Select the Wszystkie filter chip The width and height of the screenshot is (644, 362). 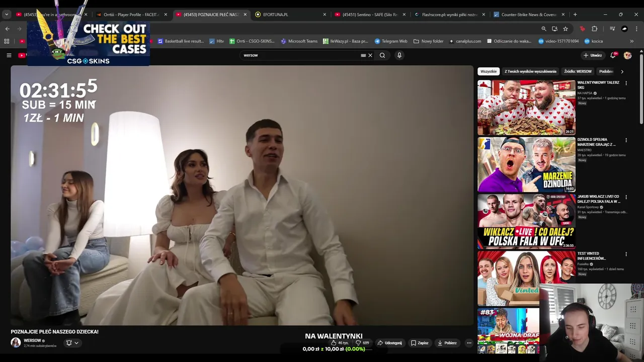tap(489, 71)
